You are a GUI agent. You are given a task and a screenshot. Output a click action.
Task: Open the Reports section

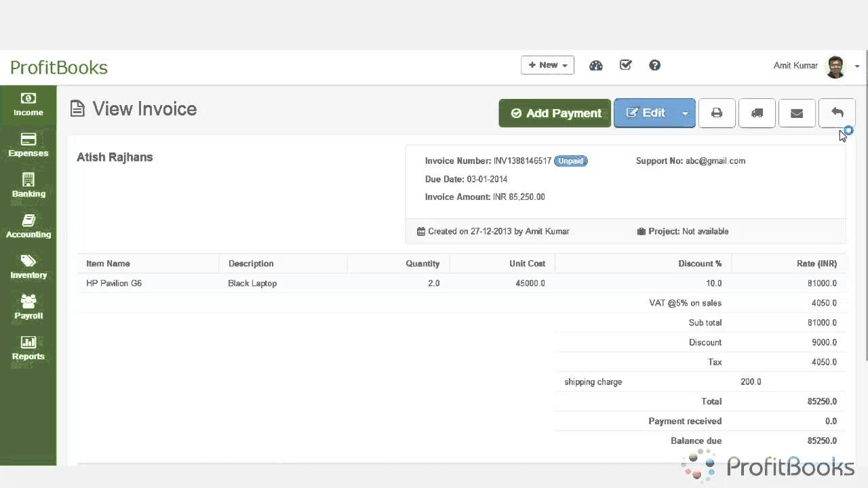pos(28,349)
